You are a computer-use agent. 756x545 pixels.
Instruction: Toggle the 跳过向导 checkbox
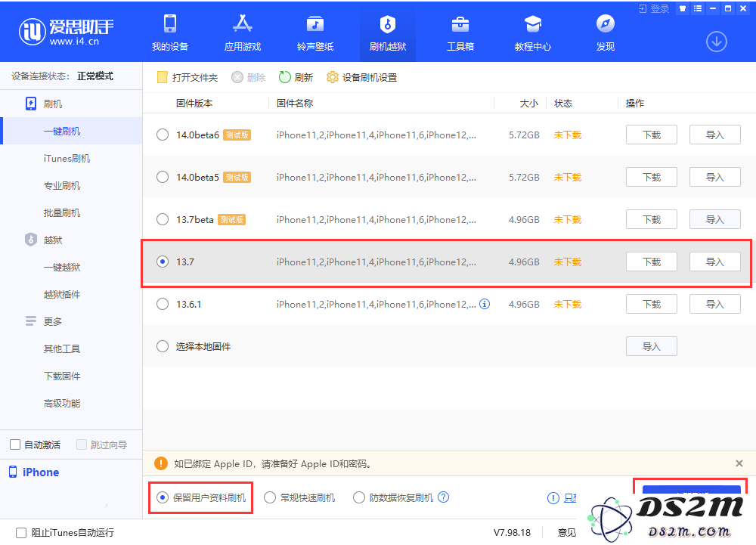click(x=82, y=444)
